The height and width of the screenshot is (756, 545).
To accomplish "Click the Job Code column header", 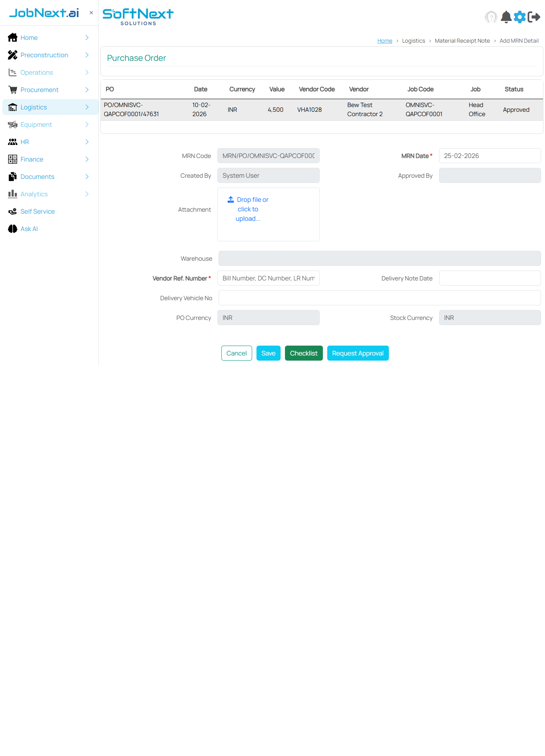I will pos(421,89).
